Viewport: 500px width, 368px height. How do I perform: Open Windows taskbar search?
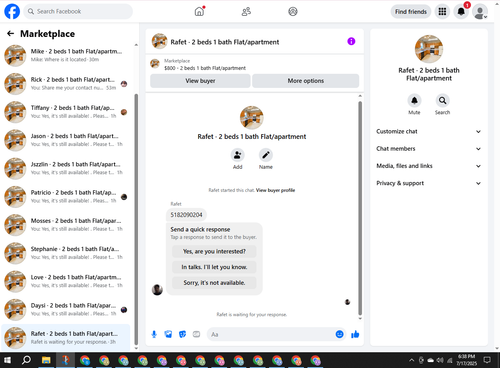[26, 360]
